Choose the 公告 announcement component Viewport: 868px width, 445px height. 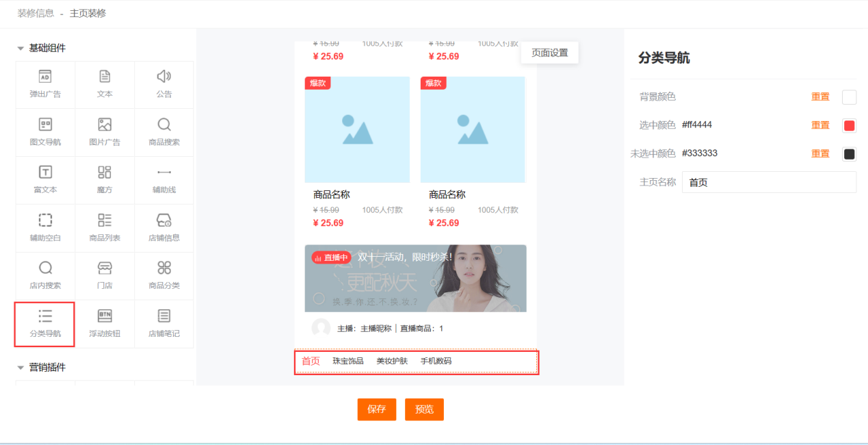(x=164, y=84)
